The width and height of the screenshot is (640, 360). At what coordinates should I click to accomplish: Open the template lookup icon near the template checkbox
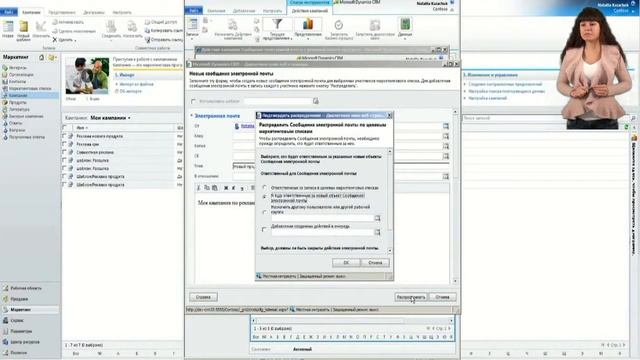(316, 101)
